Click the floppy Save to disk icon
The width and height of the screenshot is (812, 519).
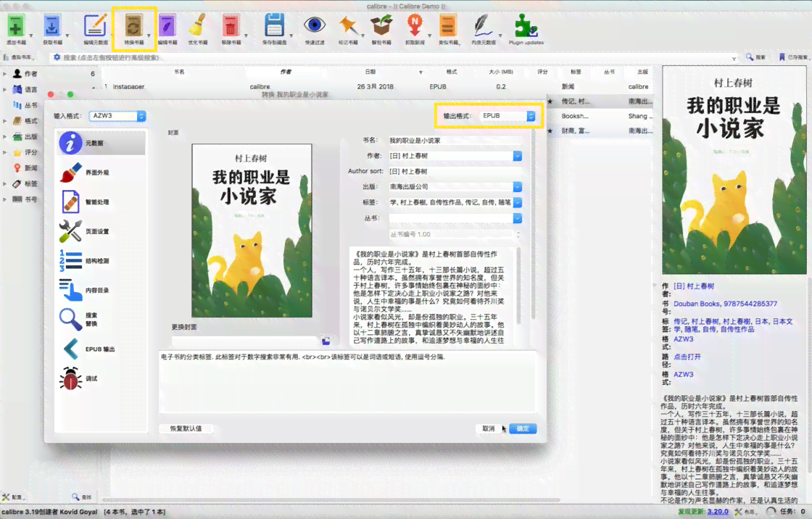(273, 26)
